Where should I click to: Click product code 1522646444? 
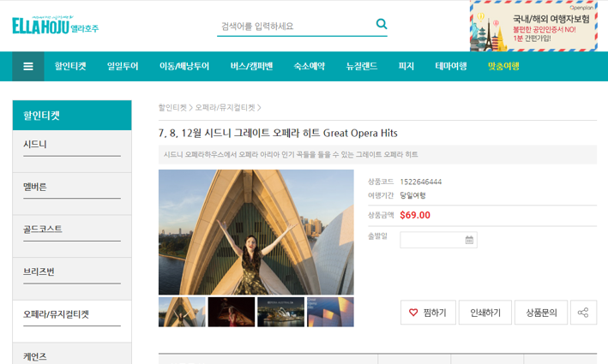pos(421,182)
